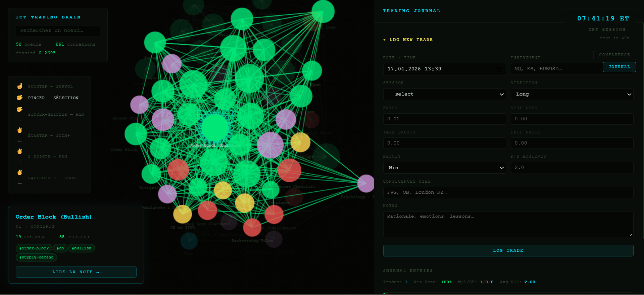The width and height of the screenshot is (644, 295).
Task: Open the Session dropdown
Action: 444,94
